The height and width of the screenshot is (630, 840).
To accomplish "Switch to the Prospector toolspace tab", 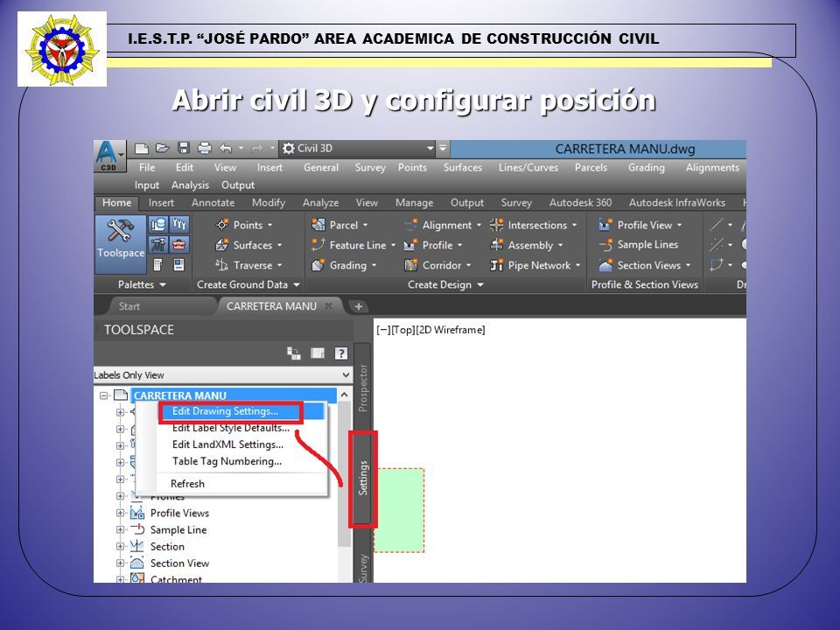I will pyautogui.click(x=362, y=388).
